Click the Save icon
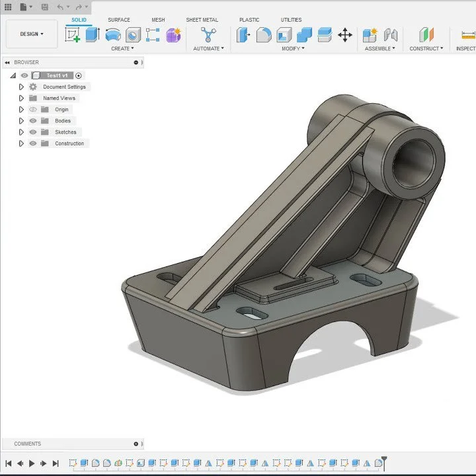The width and height of the screenshot is (476, 476). [45, 7]
